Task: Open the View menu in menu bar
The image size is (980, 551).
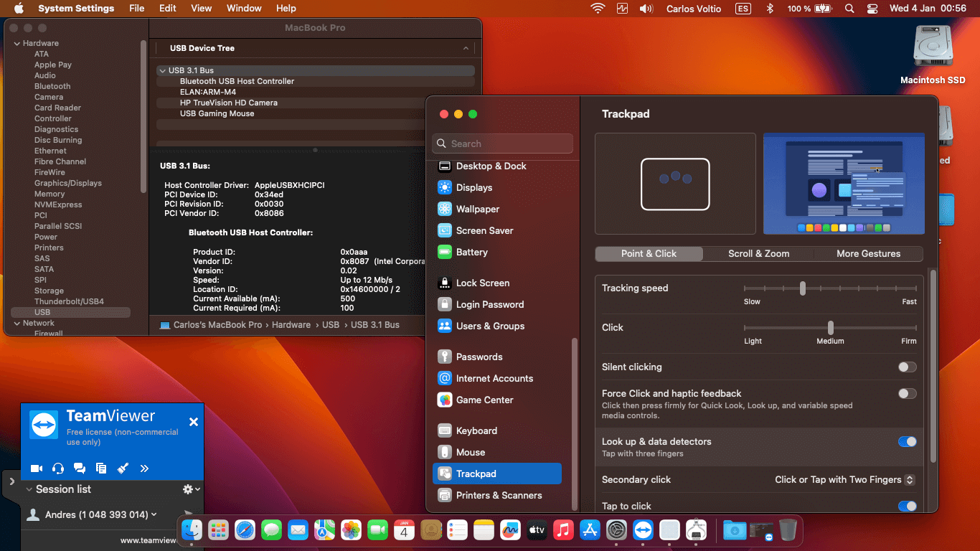Action: [202, 9]
